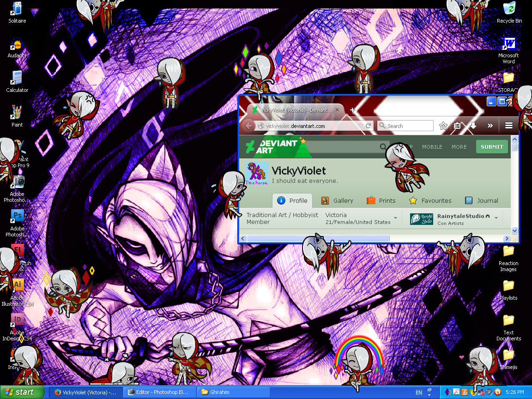The image size is (532, 399).
Task: Click the RainytaleStudio group avatar
Action: tap(421, 219)
